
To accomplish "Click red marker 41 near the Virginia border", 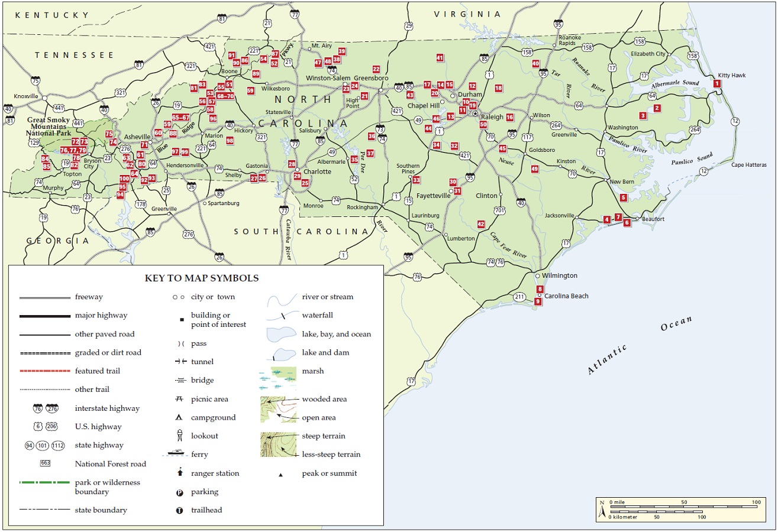I will pyautogui.click(x=440, y=58).
